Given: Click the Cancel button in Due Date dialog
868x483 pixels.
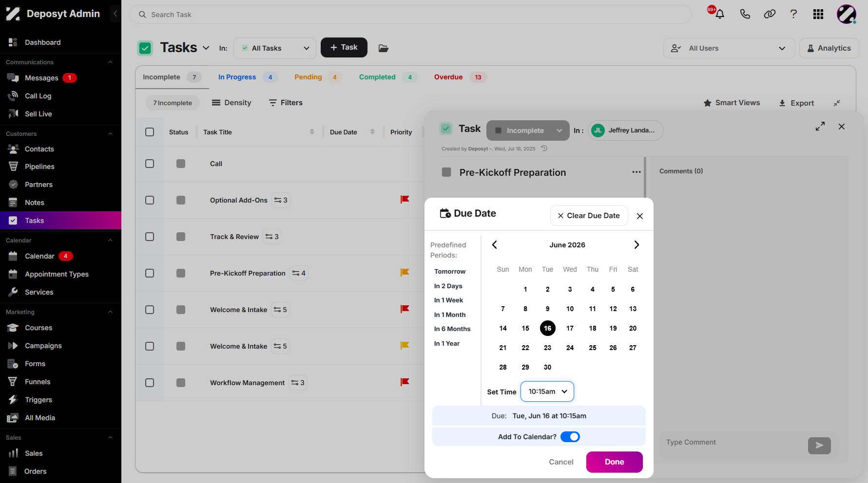Looking at the screenshot, I should (x=561, y=462).
